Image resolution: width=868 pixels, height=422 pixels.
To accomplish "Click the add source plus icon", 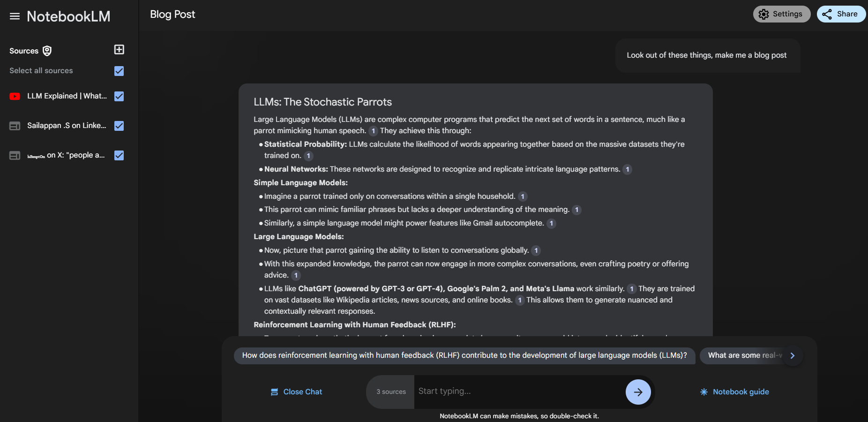I will coord(119,50).
